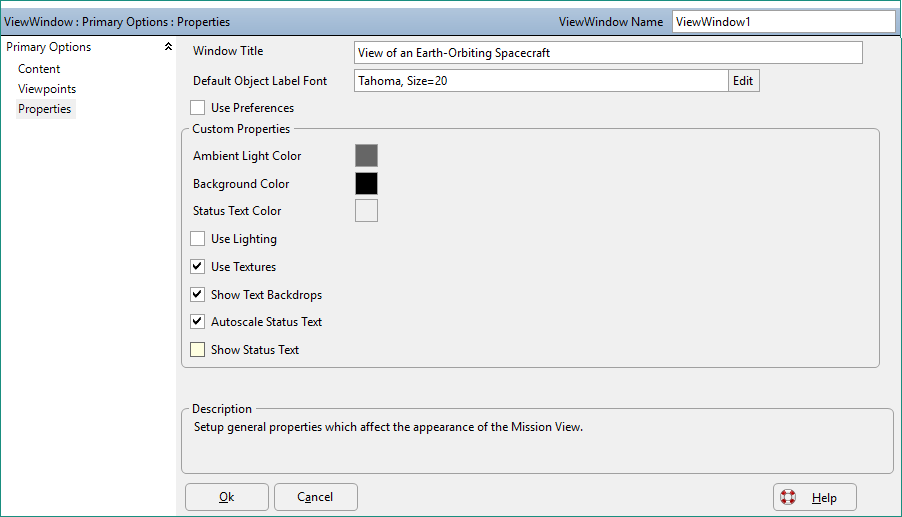Image resolution: width=902 pixels, height=517 pixels.
Task: Enable Show Status Text checkbox
Action: tap(197, 350)
